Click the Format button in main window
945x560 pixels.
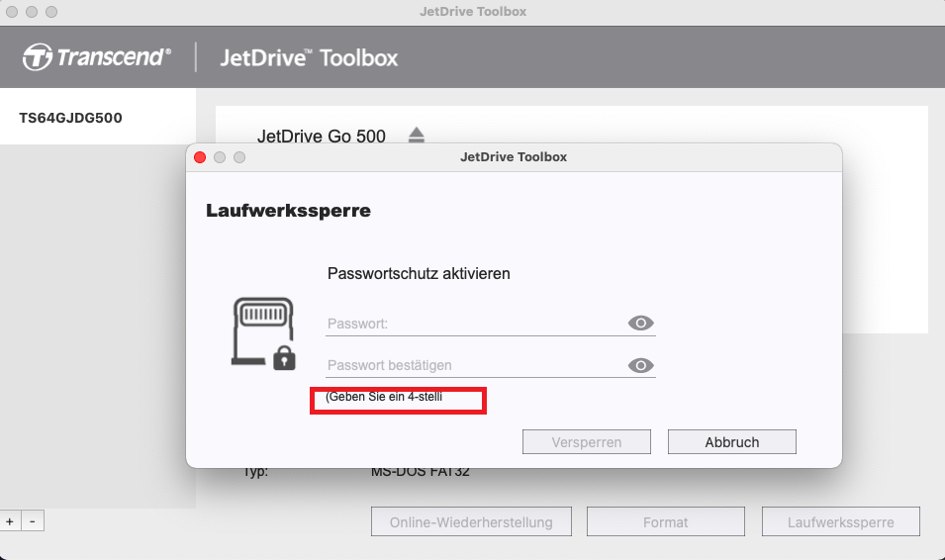tap(666, 522)
